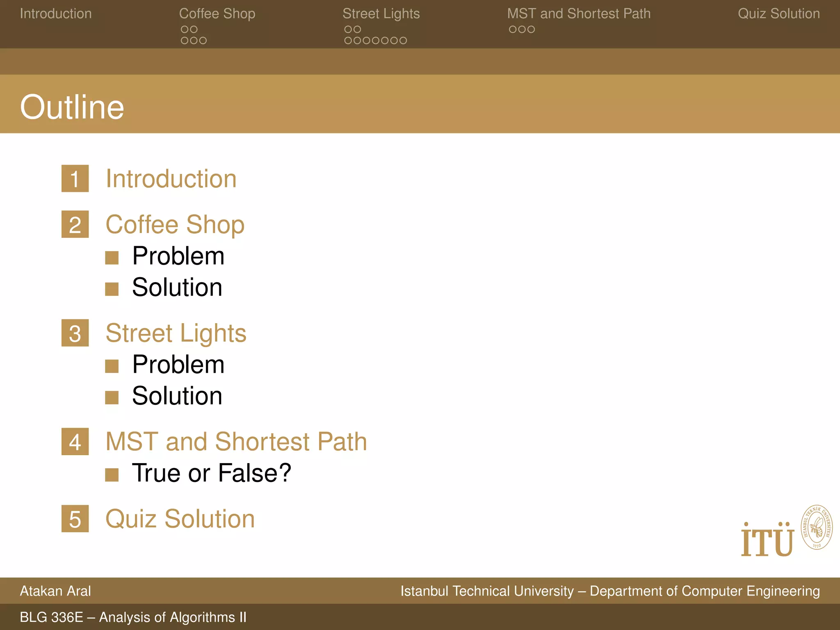The height and width of the screenshot is (630, 840).
Task: Open the MST and Shortest Path outline heading
Action: click(236, 441)
